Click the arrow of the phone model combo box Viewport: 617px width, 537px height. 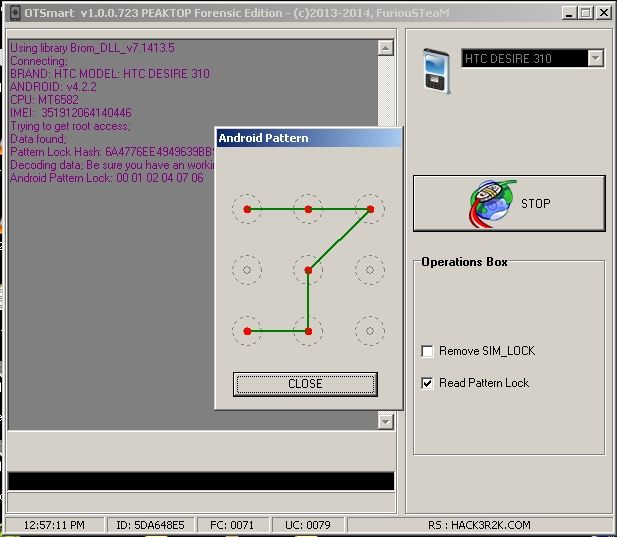(x=596, y=59)
